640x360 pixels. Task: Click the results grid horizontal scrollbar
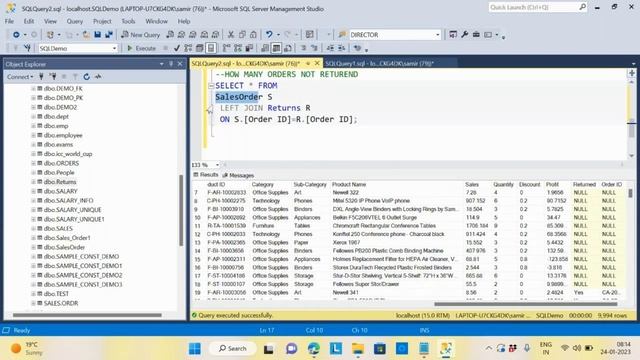click(x=526, y=304)
